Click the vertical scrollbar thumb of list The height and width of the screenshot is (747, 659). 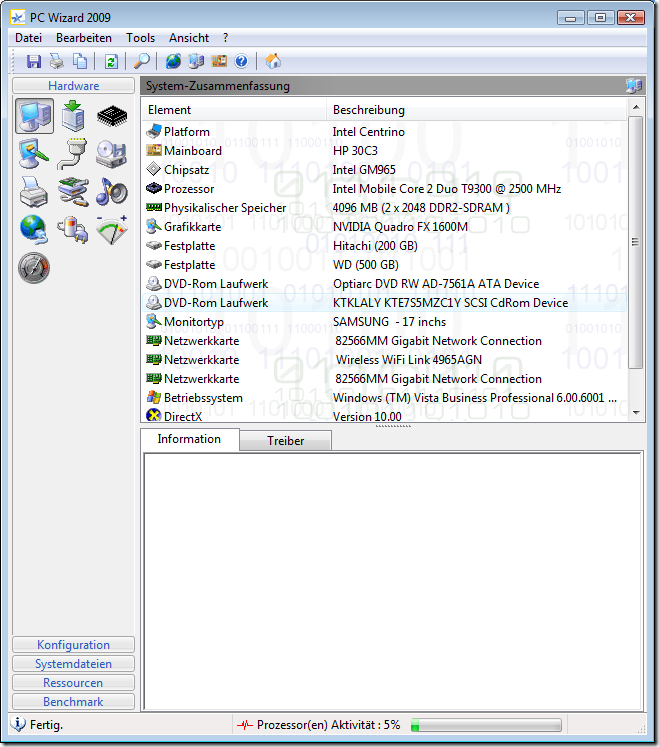636,242
